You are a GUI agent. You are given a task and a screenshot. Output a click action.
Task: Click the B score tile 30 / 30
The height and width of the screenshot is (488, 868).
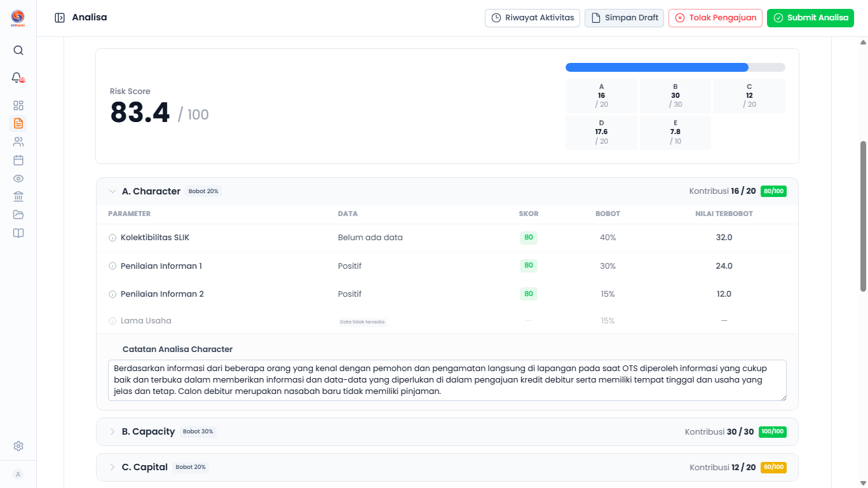(675, 95)
